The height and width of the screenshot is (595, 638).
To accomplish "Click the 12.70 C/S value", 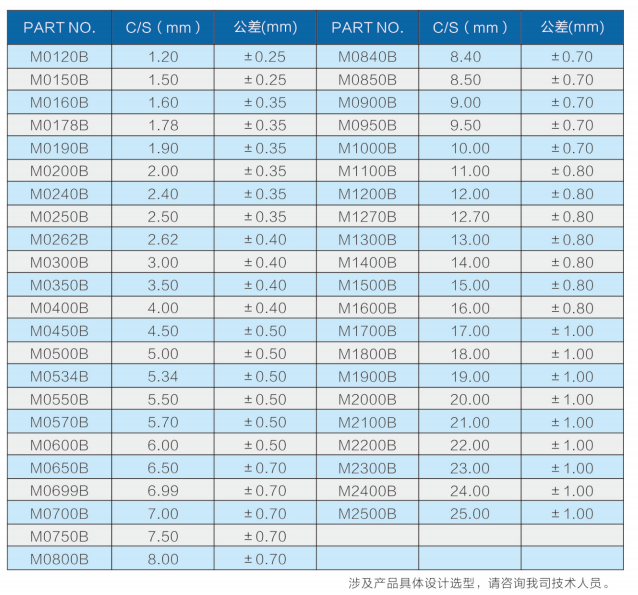I will click(x=470, y=217).
